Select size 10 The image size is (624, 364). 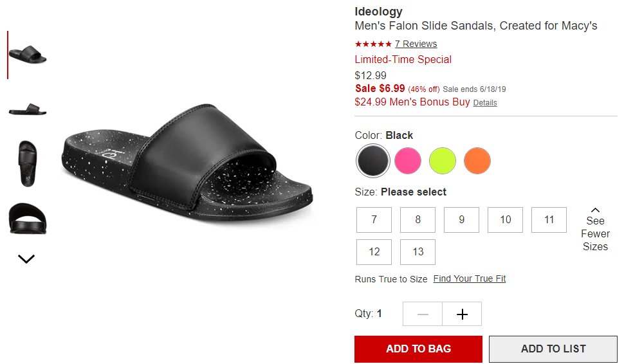506,219
